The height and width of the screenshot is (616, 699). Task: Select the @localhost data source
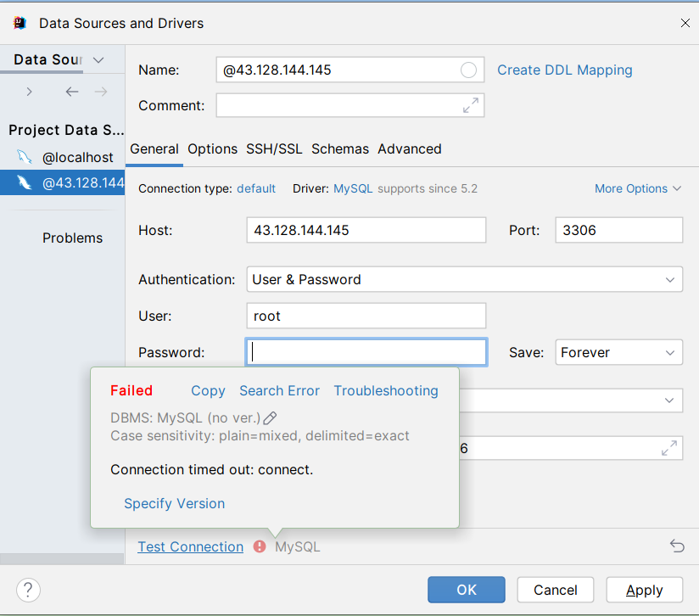(63, 157)
